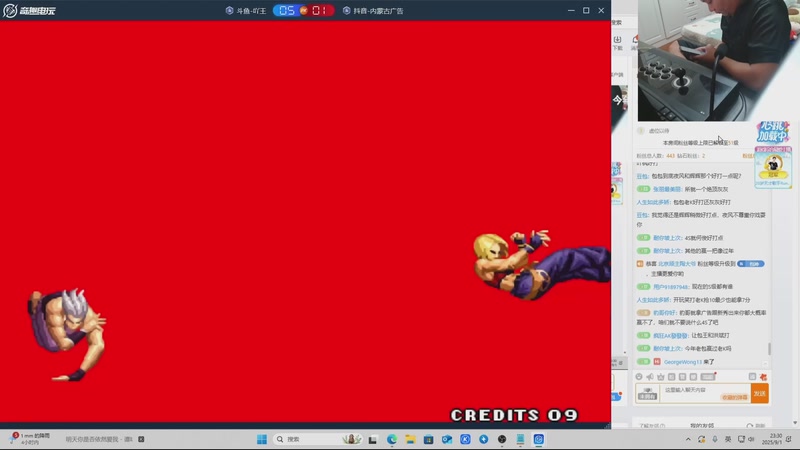
Task: Open the emoji picker in chat toolbar
Action: click(x=639, y=377)
